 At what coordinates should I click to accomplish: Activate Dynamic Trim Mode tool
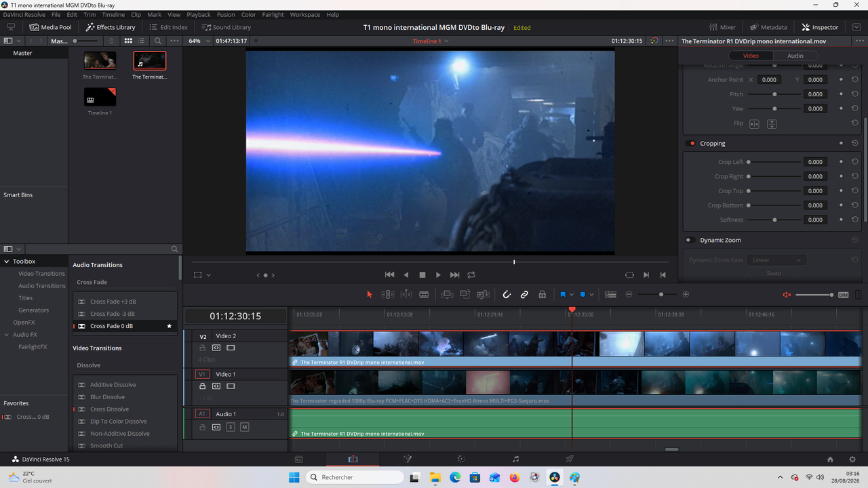[406, 294]
